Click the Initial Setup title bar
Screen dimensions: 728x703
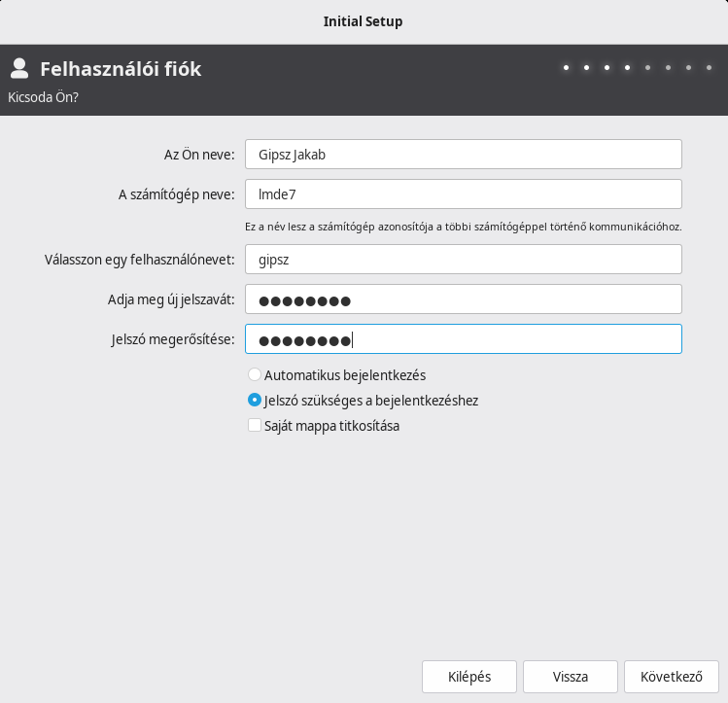click(x=363, y=21)
